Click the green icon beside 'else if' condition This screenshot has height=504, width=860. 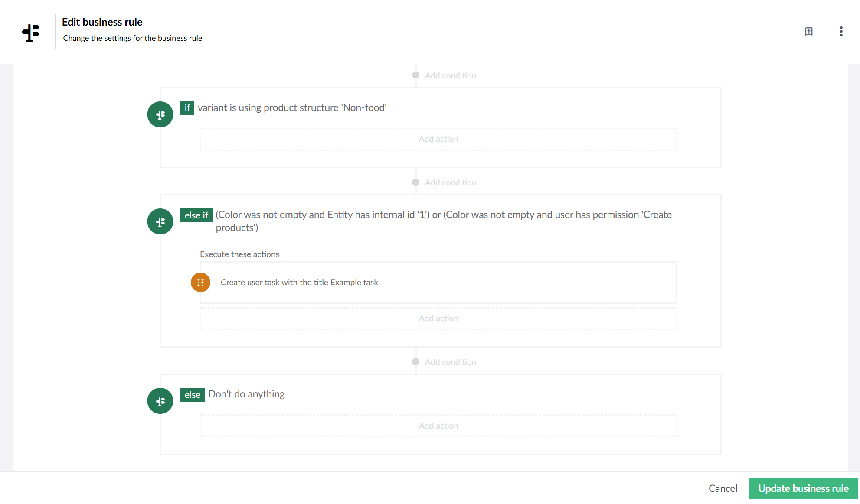(x=160, y=221)
